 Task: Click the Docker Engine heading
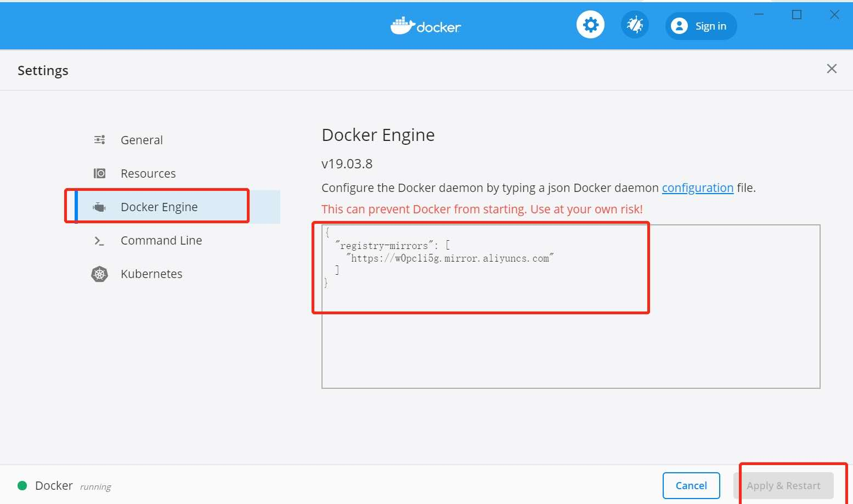[x=378, y=135]
